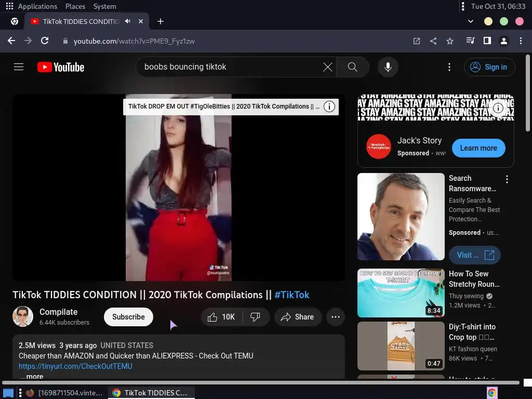532x399 pixels.
Task: Share the video
Action: 298,317
